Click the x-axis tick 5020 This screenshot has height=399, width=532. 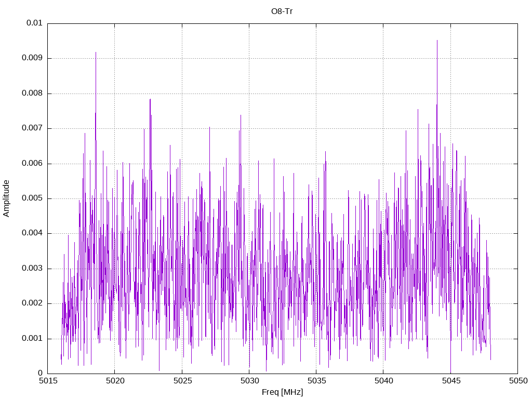click(x=115, y=381)
